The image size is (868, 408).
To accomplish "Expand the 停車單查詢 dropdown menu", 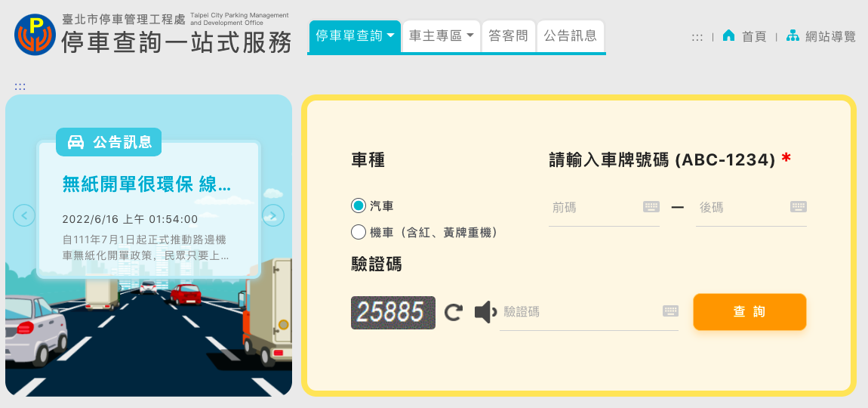I will [355, 36].
